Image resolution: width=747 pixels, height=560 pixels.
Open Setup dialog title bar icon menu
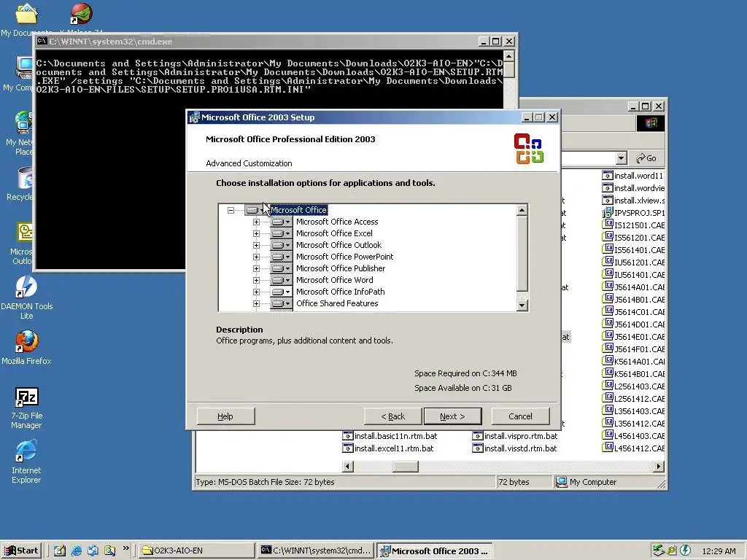tap(194, 117)
